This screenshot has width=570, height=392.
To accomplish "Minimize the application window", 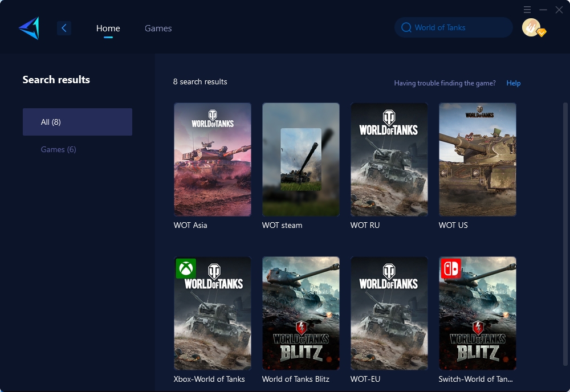I will click(543, 10).
